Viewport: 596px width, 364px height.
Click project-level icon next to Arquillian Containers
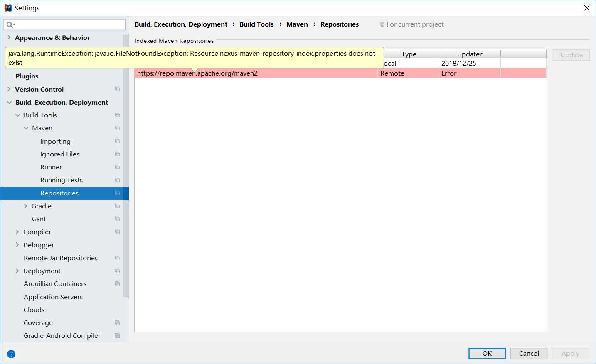tap(118, 283)
